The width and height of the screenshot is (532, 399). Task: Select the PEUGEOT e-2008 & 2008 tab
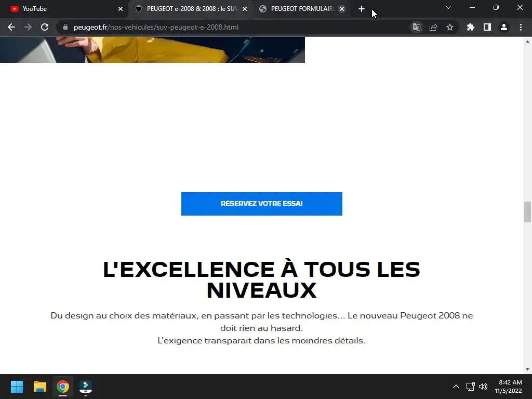192,9
